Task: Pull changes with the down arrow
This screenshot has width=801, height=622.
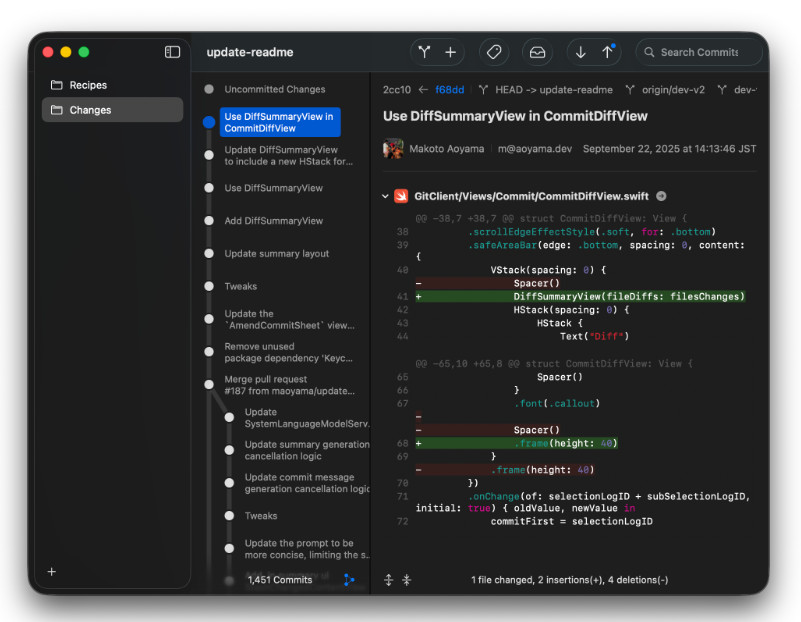Action: tap(581, 52)
